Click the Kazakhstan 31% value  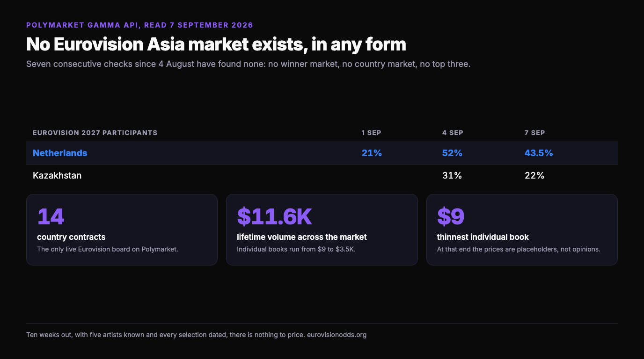click(452, 176)
